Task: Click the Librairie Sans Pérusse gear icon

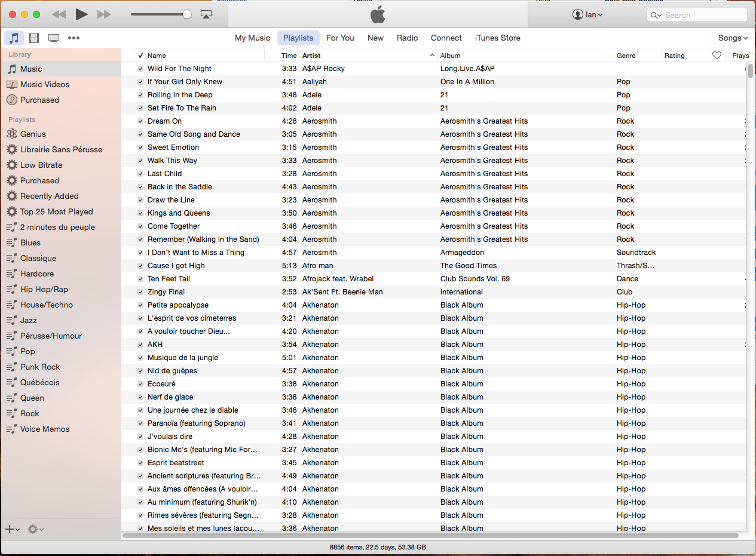Action: (x=12, y=149)
